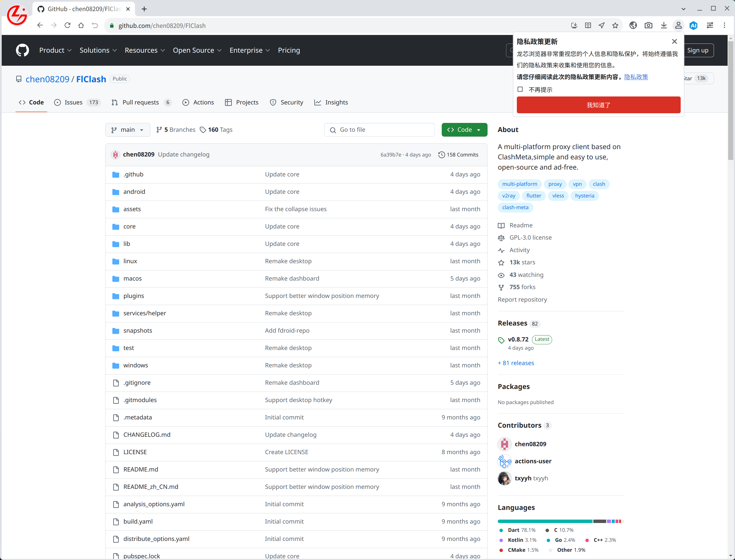Image resolution: width=735 pixels, height=560 pixels.
Task: Open the + 81 releases link
Action: 516,363
